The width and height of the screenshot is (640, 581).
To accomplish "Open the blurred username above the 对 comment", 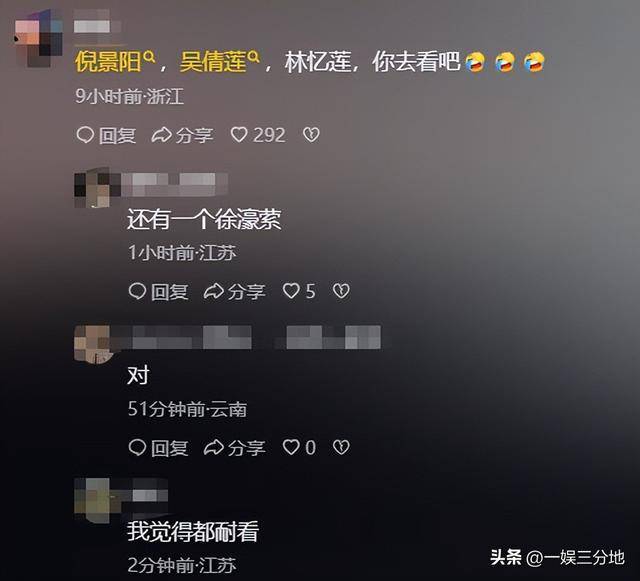I will click(x=247, y=338).
